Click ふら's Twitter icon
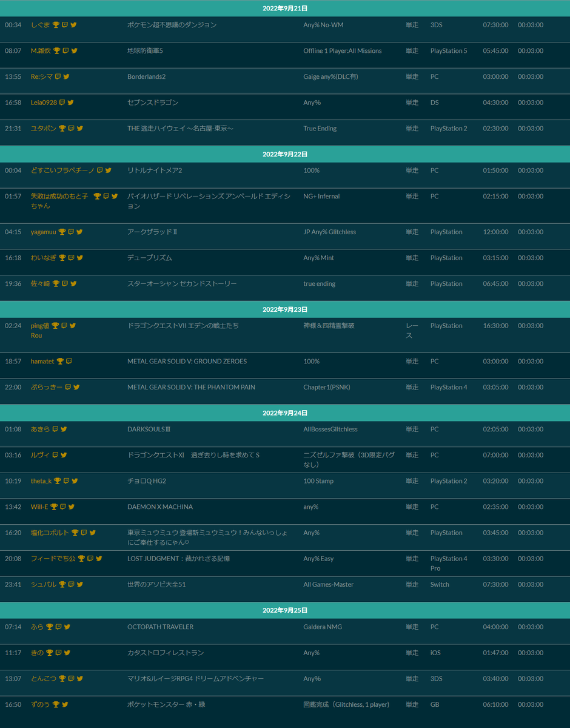This screenshot has height=728, width=570. click(x=67, y=627)
